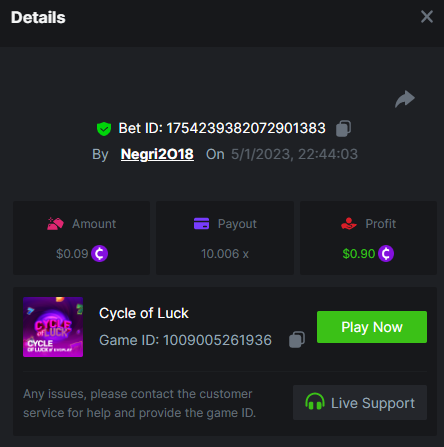Viewport: 444px width, 447px height.
Task: Click the Payout card icon
Action: (201, 224)
